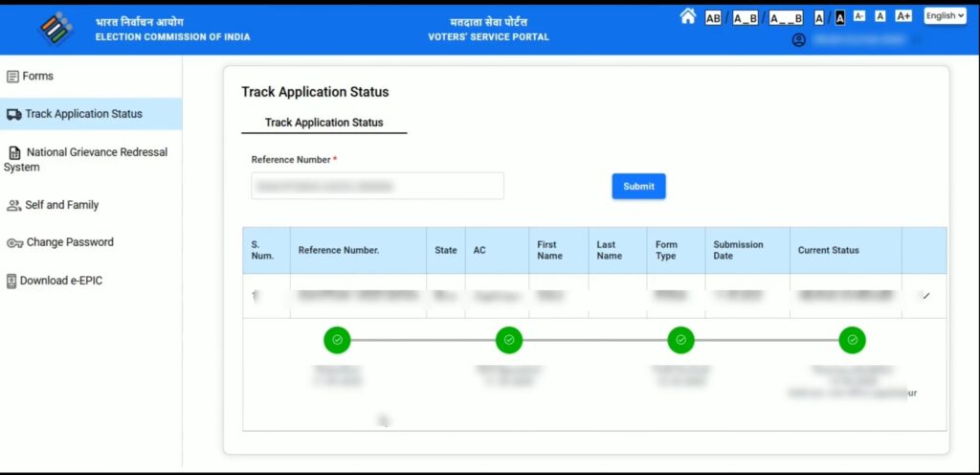Switch to the Track Application Status tab

(323, 123)
